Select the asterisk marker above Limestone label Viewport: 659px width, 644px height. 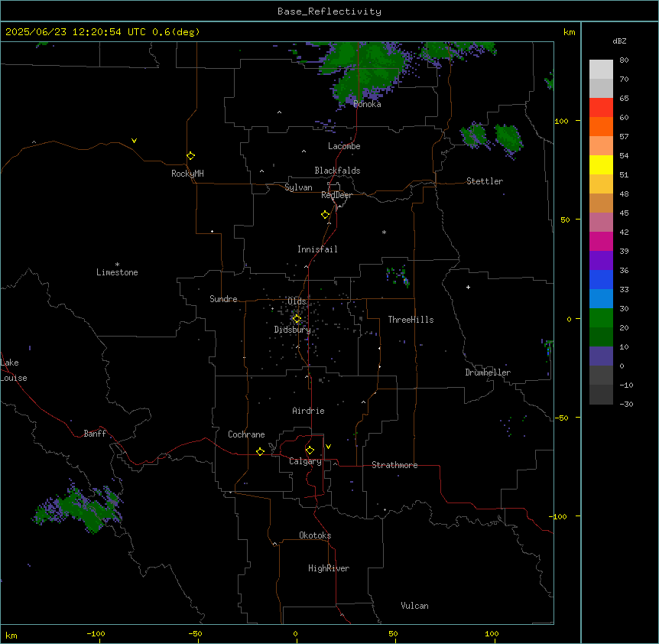117,265
